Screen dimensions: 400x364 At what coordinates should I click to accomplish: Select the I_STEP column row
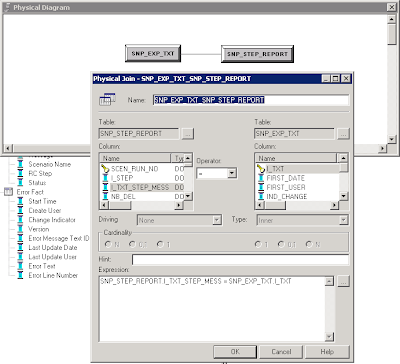(142, 178)
